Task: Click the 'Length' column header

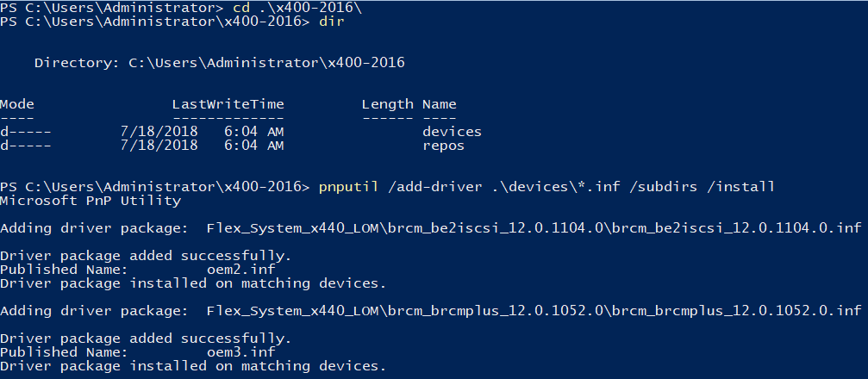Action: click(x=387, y=104)
